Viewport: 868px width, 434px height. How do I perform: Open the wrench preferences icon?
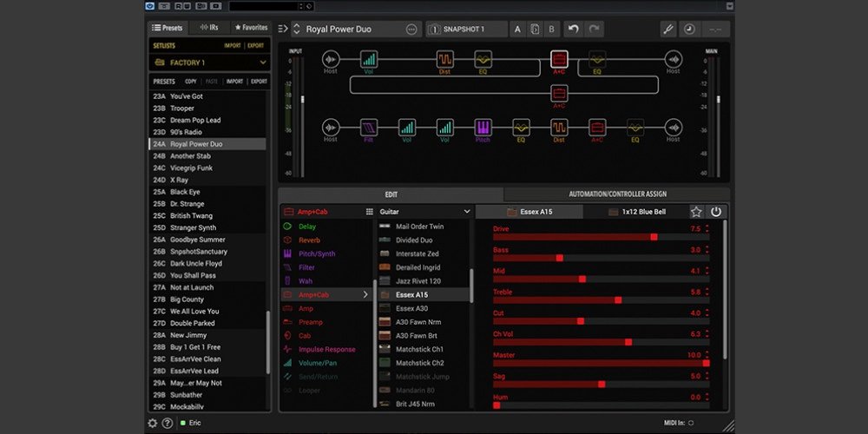pyautogui.click(x=667, y=30)
